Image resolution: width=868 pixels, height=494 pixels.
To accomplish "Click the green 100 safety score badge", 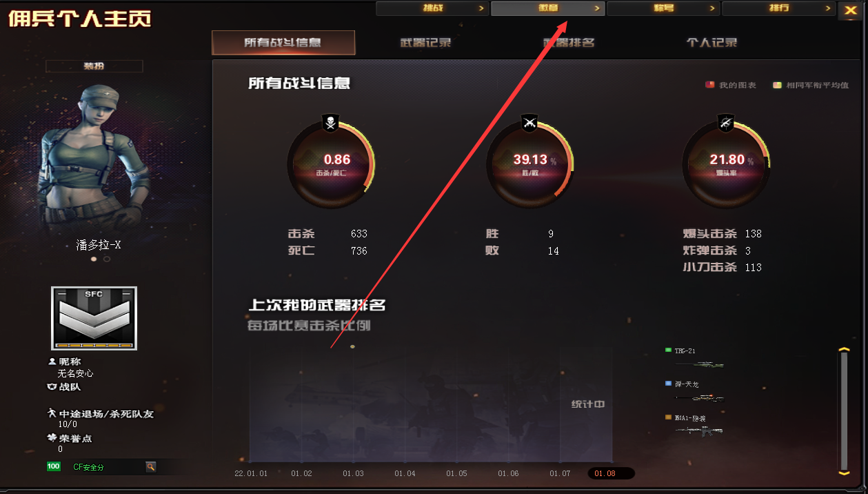I will tap(53, 466).
